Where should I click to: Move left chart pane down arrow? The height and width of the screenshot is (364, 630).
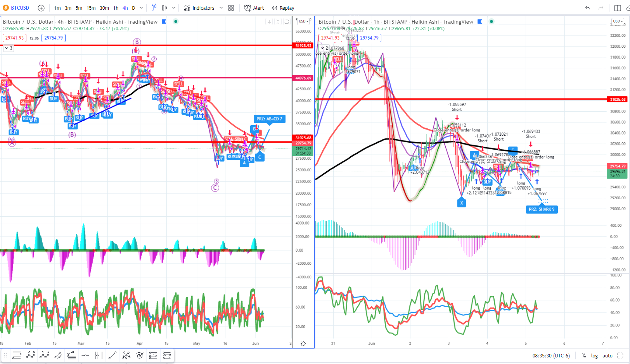point(269,22)
